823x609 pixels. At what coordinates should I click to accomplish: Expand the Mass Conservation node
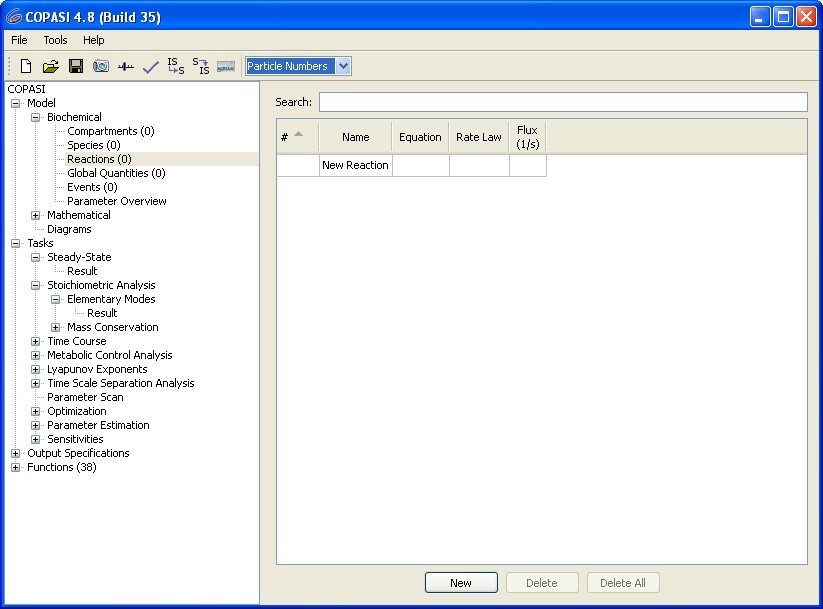point(56,328)
